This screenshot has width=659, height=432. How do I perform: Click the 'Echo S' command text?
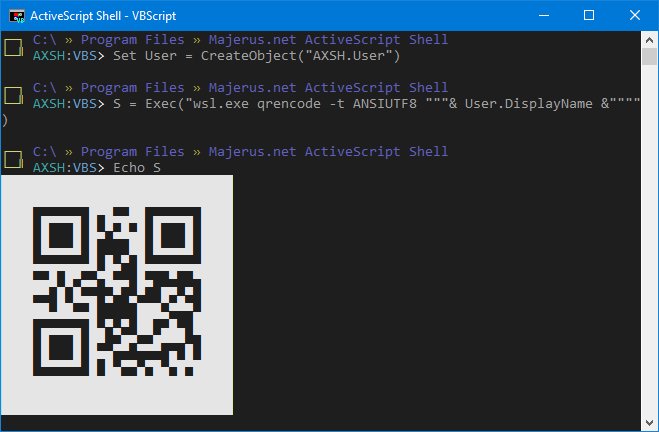(x=137, y=168)
